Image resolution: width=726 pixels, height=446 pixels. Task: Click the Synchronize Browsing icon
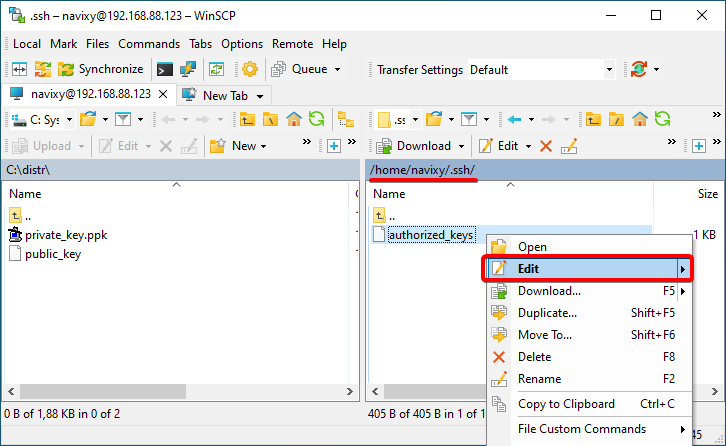tap(42, 69)
